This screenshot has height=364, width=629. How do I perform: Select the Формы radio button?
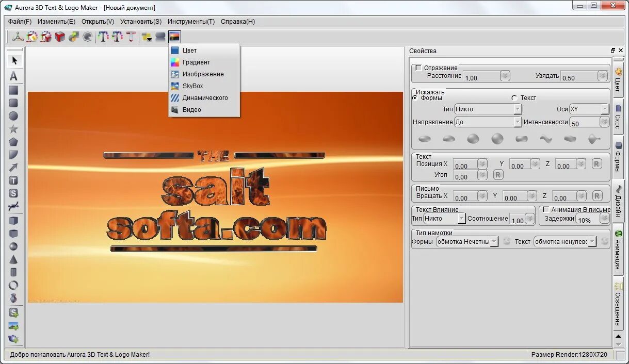pos(415,97)
